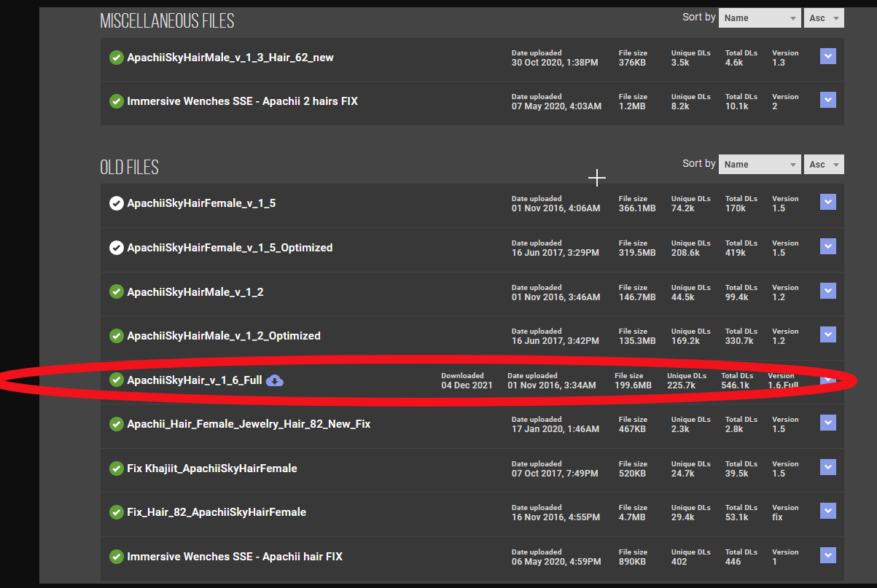877x588 pixels.
Task: Expand details for Fix Khajiit_ApachiiSkyHairFemale
Action: (x=827, y=468)
